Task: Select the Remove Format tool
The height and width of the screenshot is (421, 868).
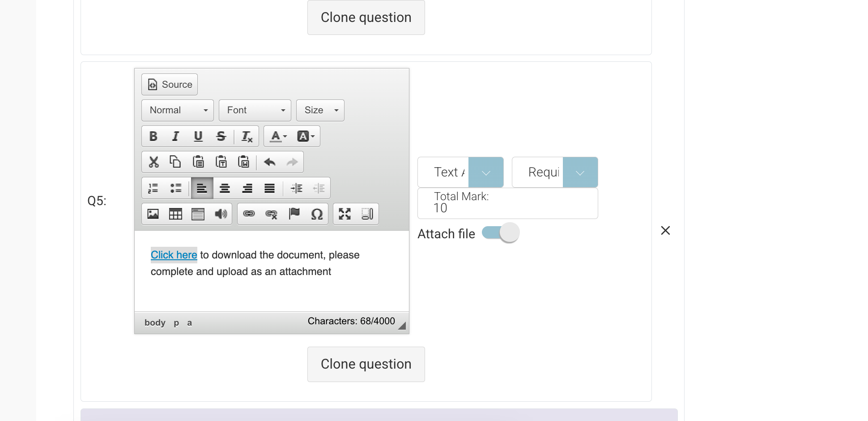Action: click(247, 136)
